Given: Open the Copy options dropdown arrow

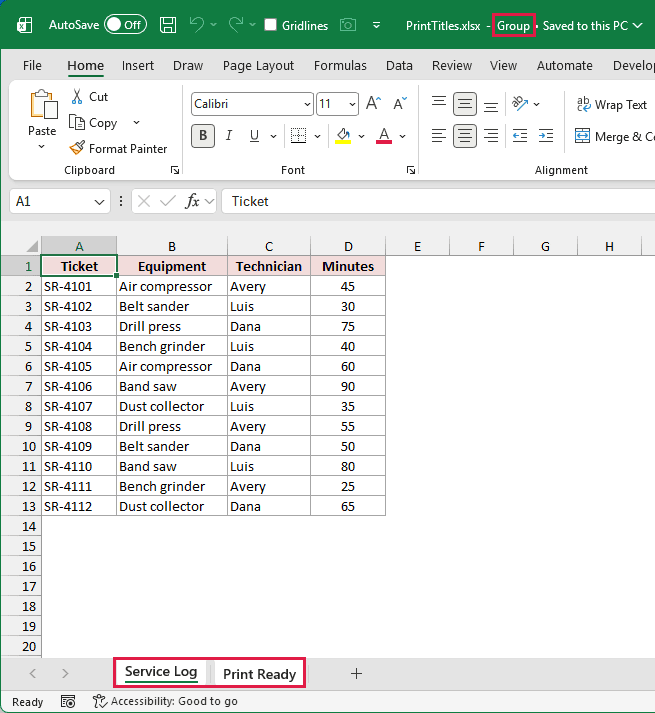Looking at the screenshot, I should [136, 122].
